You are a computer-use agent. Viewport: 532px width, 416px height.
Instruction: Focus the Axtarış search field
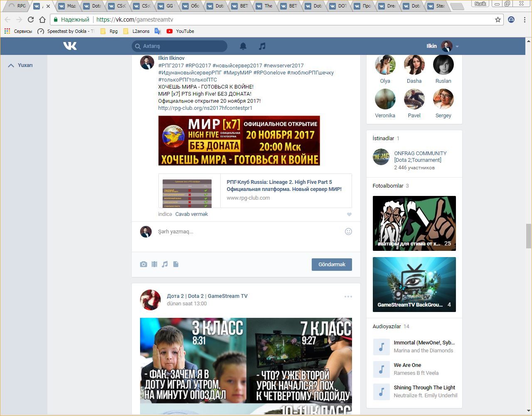click(180, 46)
